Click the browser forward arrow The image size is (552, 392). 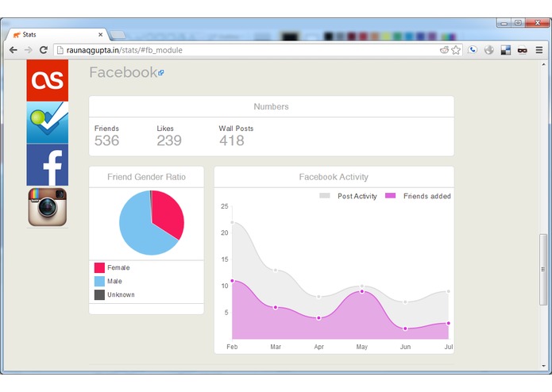click(28, 50)
